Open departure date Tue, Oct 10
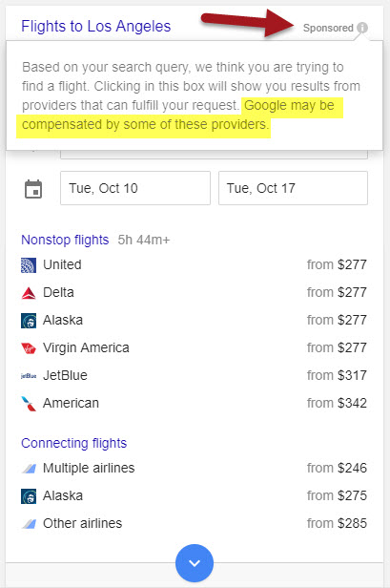The image size is (390, 588). pos(135,188)
